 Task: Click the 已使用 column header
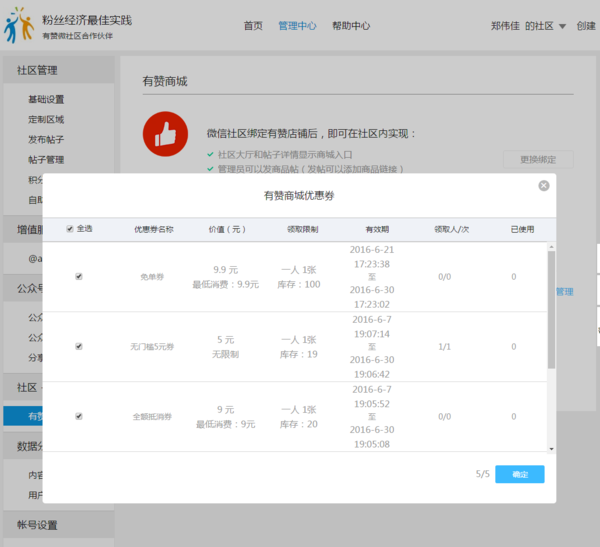[522, 229]
